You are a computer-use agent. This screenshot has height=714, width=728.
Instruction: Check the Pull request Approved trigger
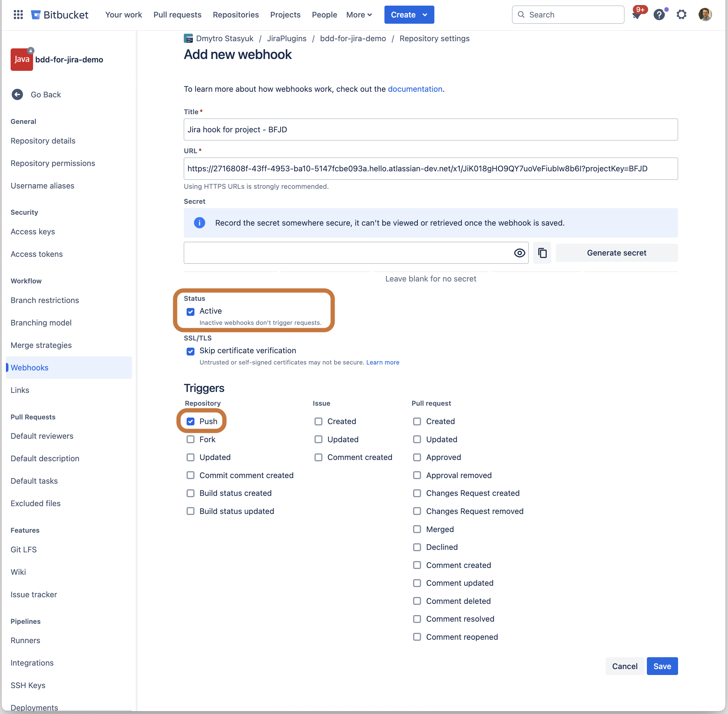417,457
